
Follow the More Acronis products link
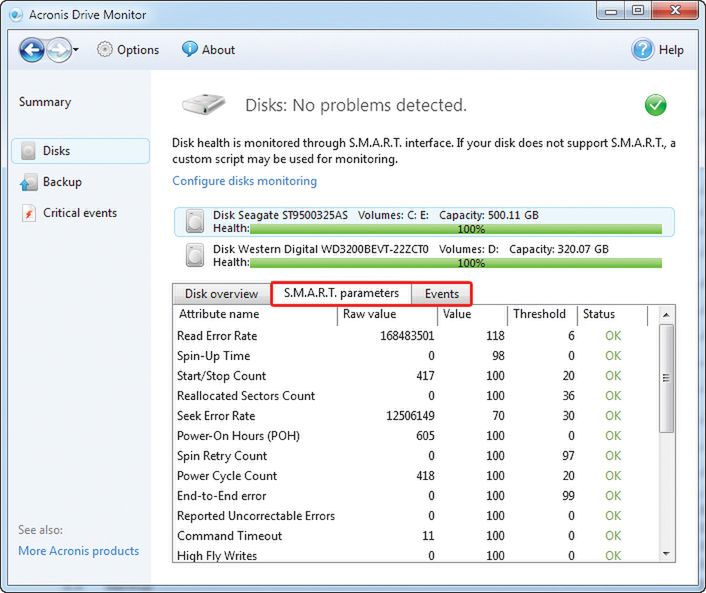click(78, 551)
